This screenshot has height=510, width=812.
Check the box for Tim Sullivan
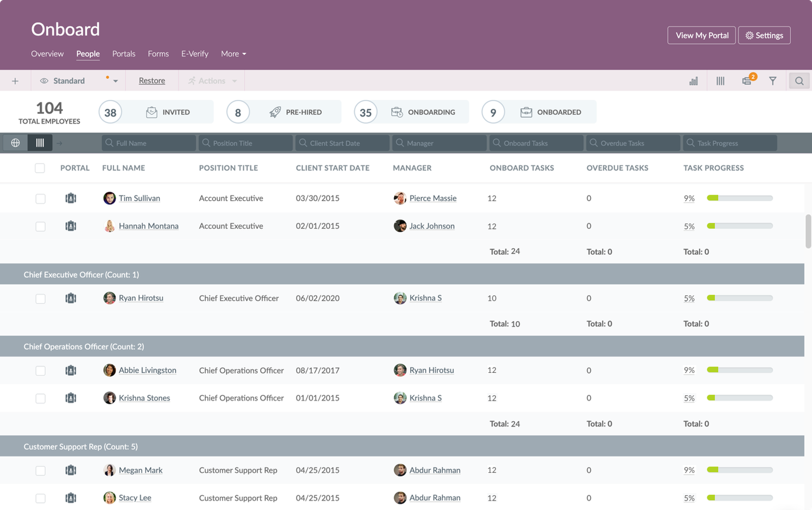[x=40, y=199]
